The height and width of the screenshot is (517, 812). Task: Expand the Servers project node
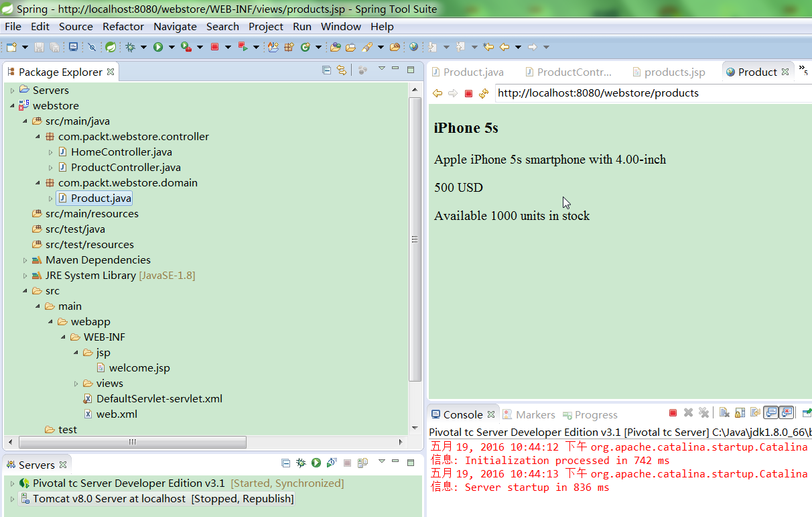coord(12,90)
